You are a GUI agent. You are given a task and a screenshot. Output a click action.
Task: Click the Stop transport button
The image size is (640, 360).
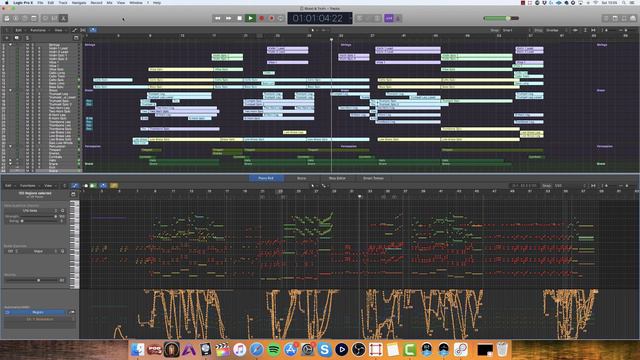[240, 18]
